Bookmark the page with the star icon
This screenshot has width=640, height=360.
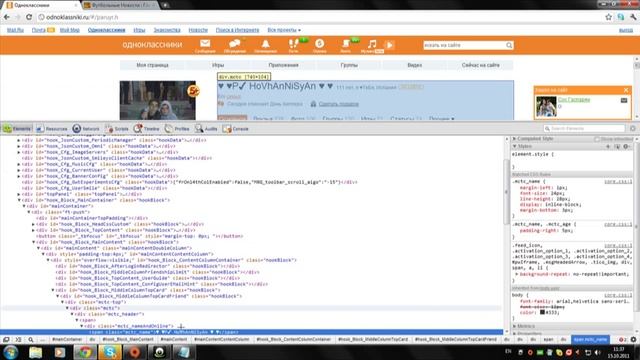(x=609, y=17)
